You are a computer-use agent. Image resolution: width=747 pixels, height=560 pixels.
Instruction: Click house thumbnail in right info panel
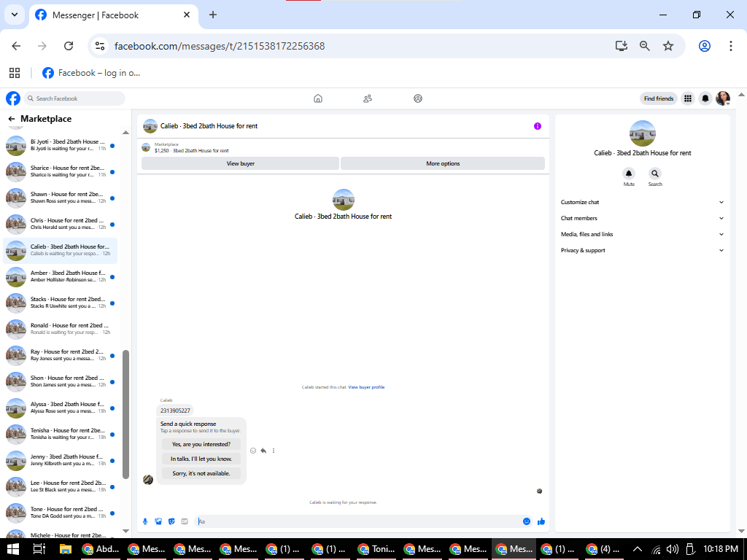642,133
